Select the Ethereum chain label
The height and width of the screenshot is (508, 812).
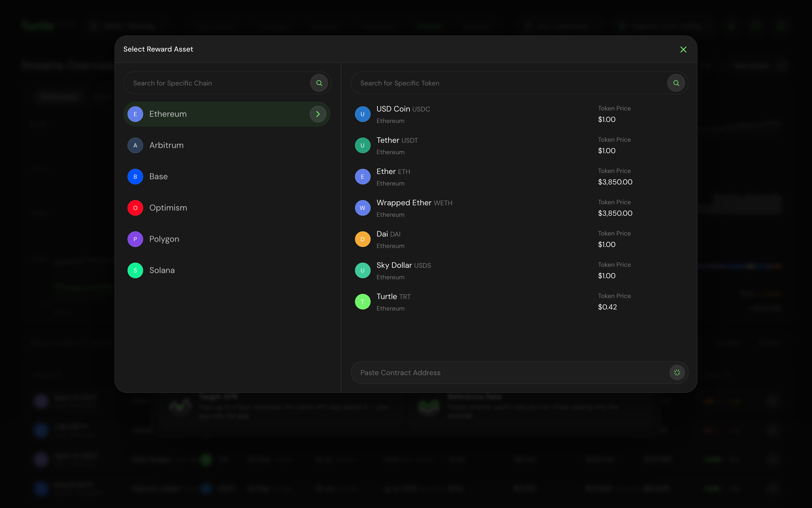[168, 114]
